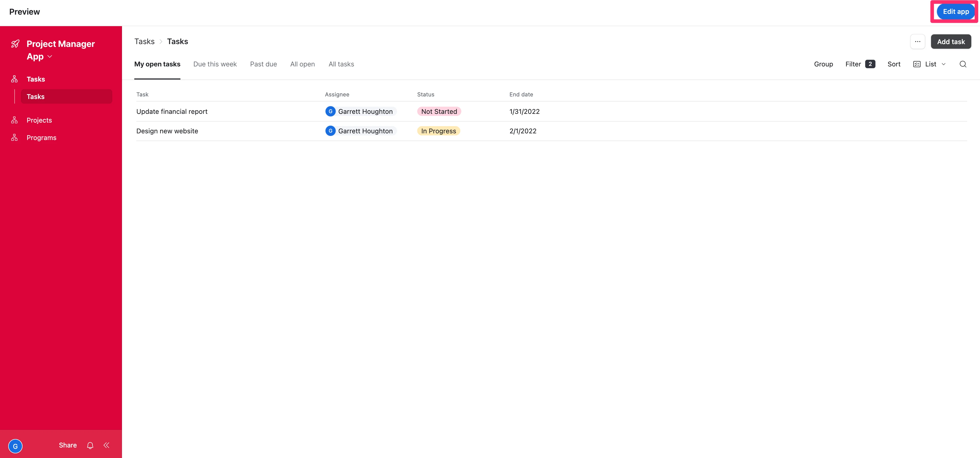Switch to the Due this week tab
The height and width of the screenshot is (458, 980).
(215, 64)
